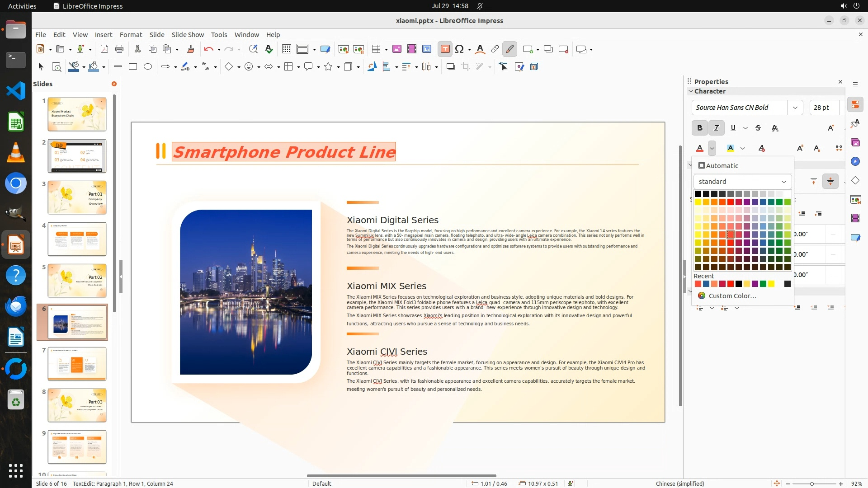Open the Format menu
Screen dimensions: 868x488
coord(131,34)
